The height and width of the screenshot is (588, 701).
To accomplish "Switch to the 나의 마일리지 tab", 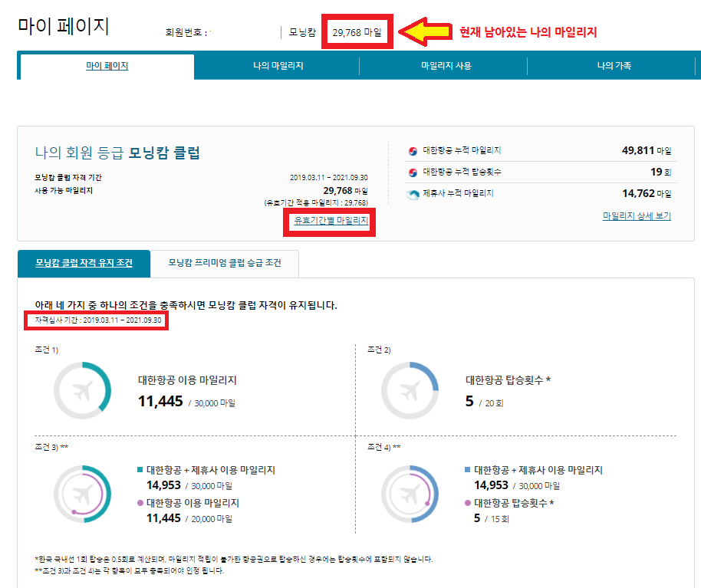I will [x=278, y=66].
